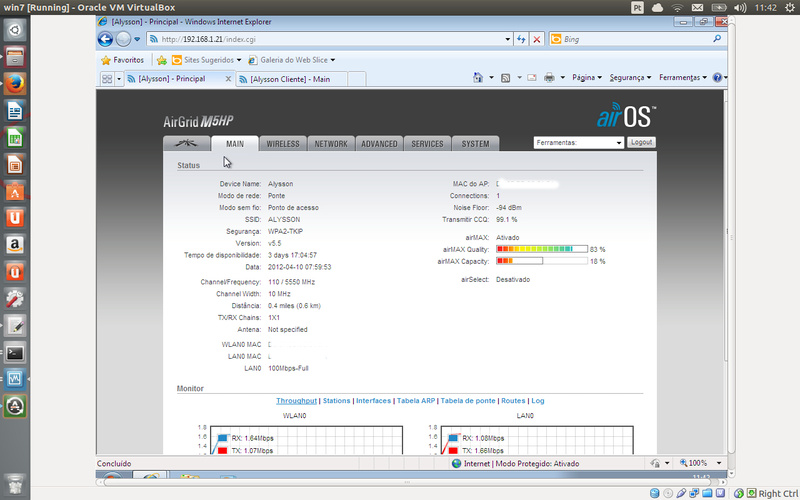Click the read mail envelope icon
800x500 pixels.
[532, 78]
